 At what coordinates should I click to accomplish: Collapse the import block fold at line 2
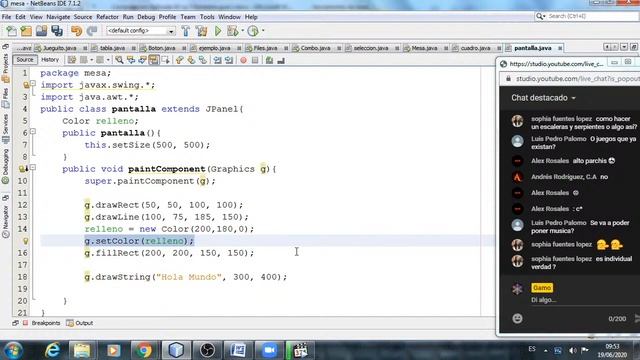tap(33, 83)
